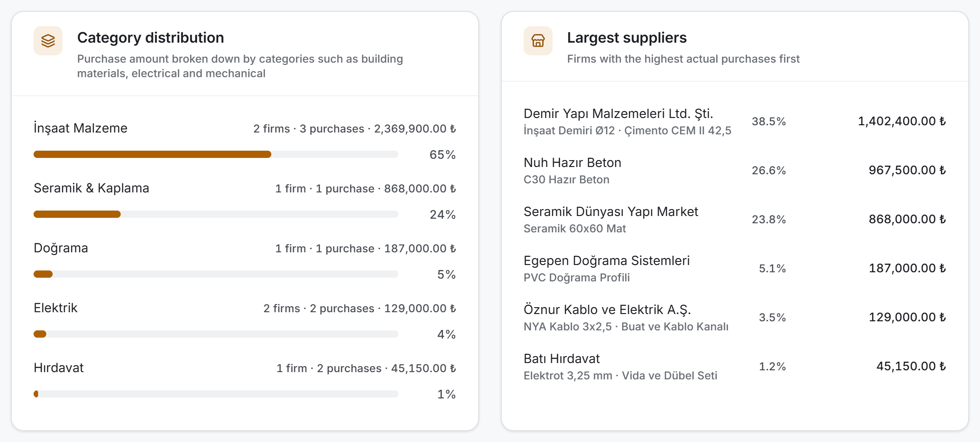Click the İnşaat Malzeme progress bar

(216, 154)
